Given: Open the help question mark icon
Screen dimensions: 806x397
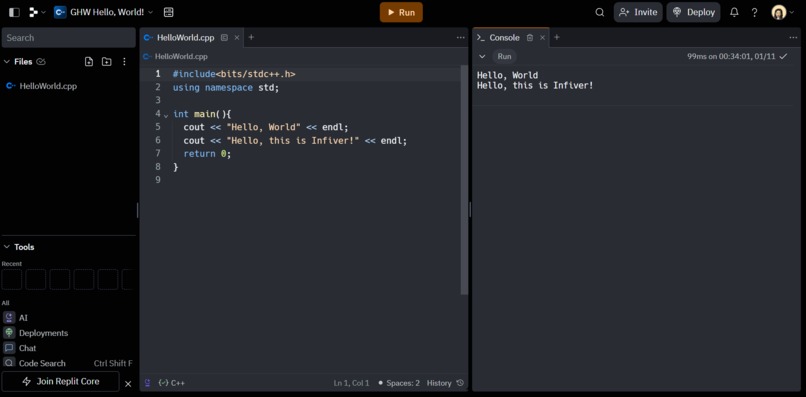Looking at the screenshot, I should [x=754, y=12].
